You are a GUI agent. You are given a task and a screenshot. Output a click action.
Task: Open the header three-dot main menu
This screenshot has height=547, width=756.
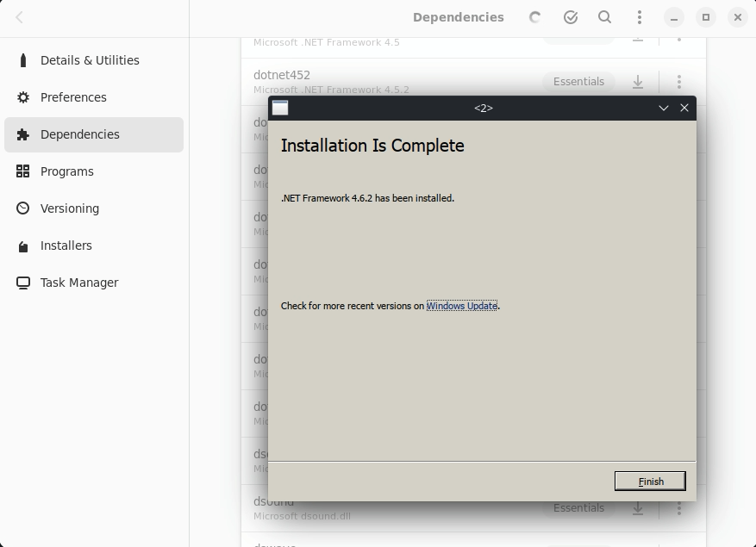coord(640,17)
